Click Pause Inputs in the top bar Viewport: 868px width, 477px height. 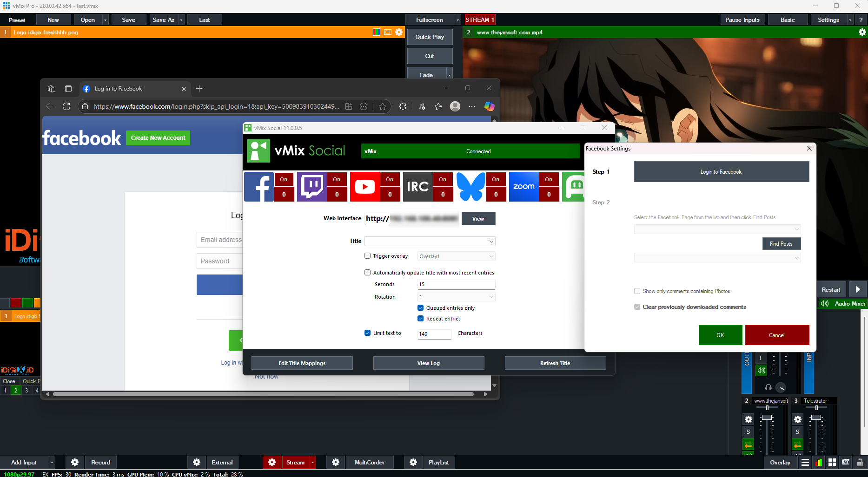coord(742,20)
